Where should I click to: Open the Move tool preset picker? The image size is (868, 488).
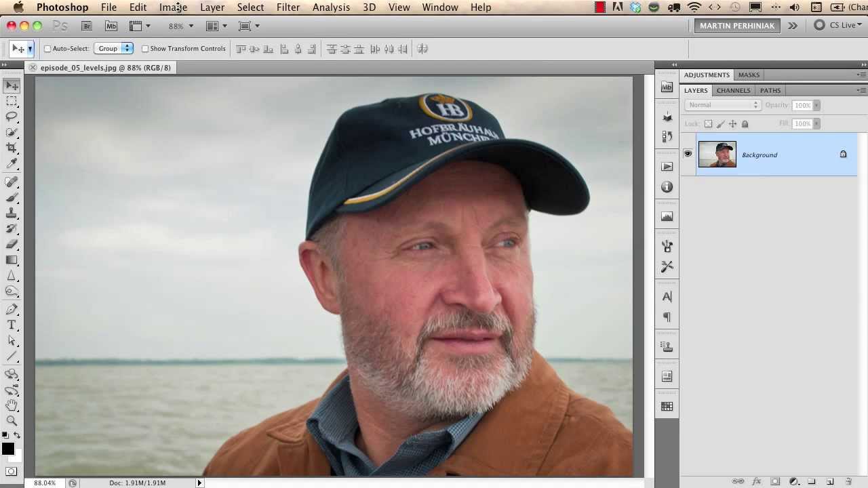(x=30, y=49)
